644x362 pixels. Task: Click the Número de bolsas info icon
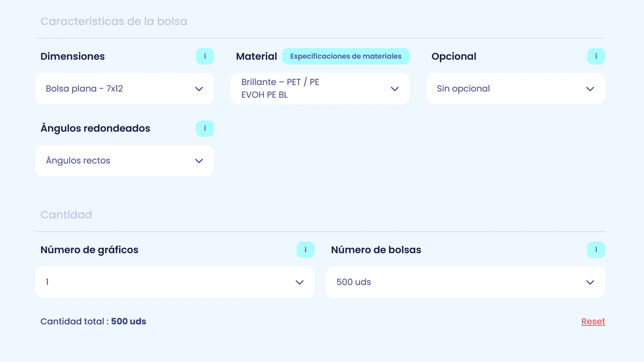pyautogui.click(x=596, y=250)
